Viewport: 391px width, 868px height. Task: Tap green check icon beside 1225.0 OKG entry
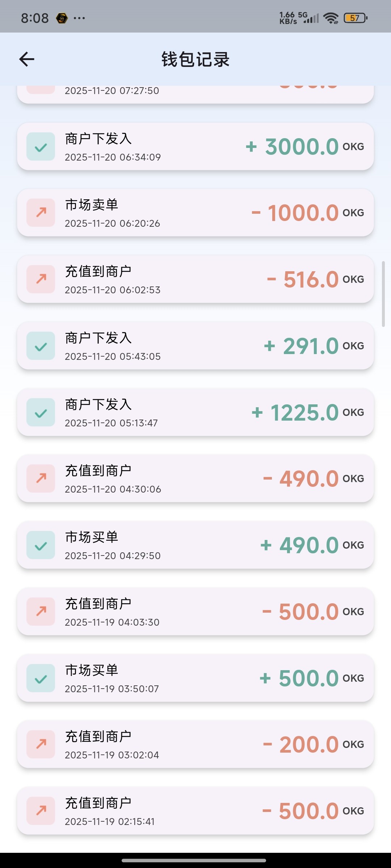41,412
